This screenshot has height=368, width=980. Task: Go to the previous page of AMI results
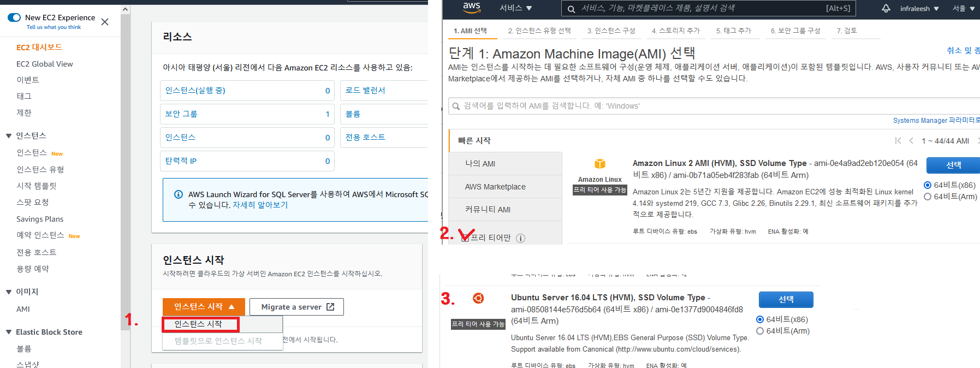pos(911,141)
